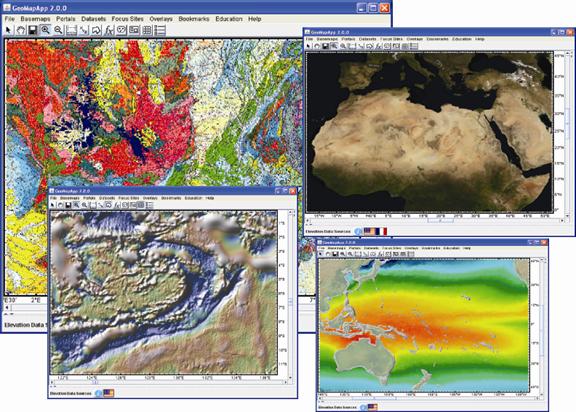This screenshot has height=412, width=576.
Task: Click the French flag icon below the Africa map
Action: [x=382, y=231]
